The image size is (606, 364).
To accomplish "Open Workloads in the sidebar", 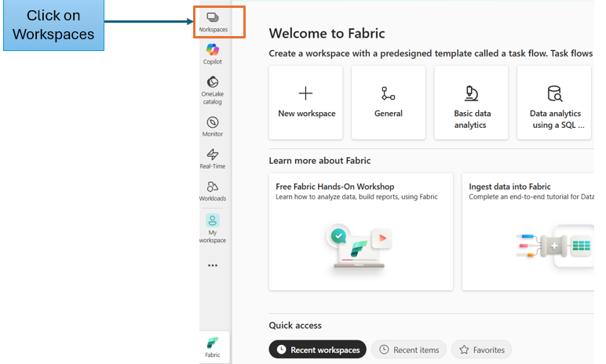I will 212,191.
